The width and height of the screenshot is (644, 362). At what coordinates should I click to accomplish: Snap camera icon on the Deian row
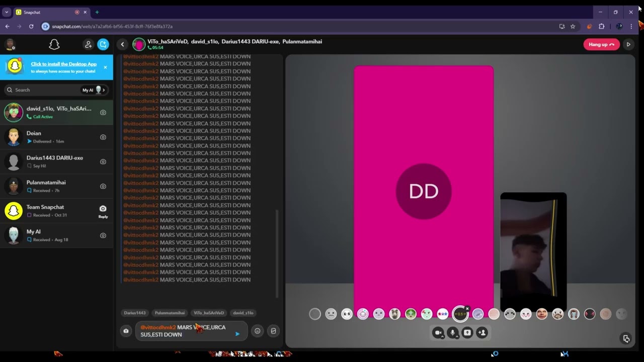coord(103,137)
